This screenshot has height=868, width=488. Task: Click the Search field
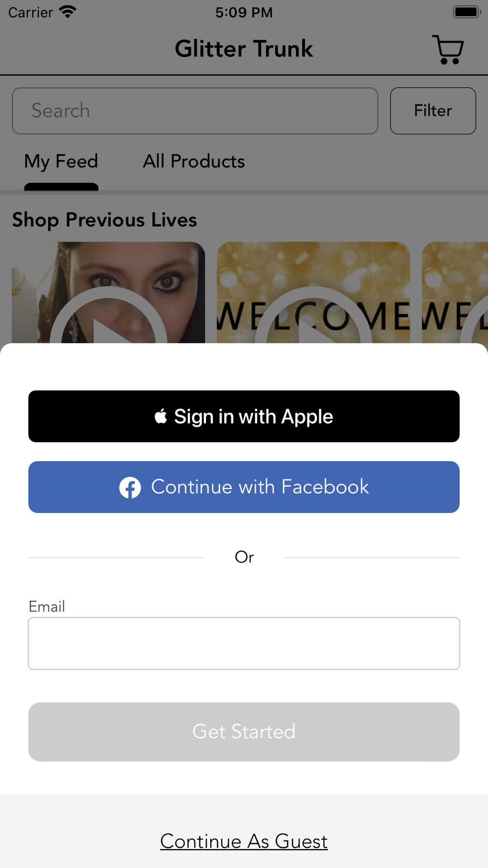pyautogui.click(x=195, y=111)
